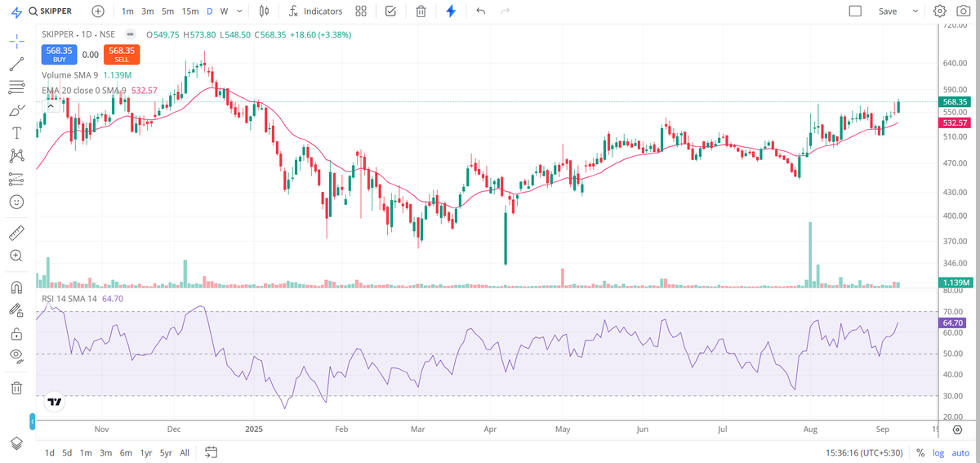Click the checkbox icon in top toolbar
The image size is (980, 463).
(390, 11)
